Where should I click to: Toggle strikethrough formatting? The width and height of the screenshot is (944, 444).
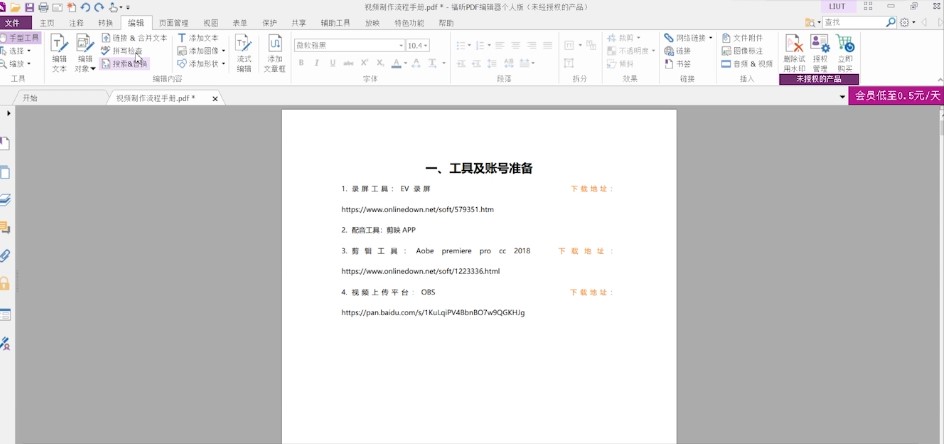(348, 63)
